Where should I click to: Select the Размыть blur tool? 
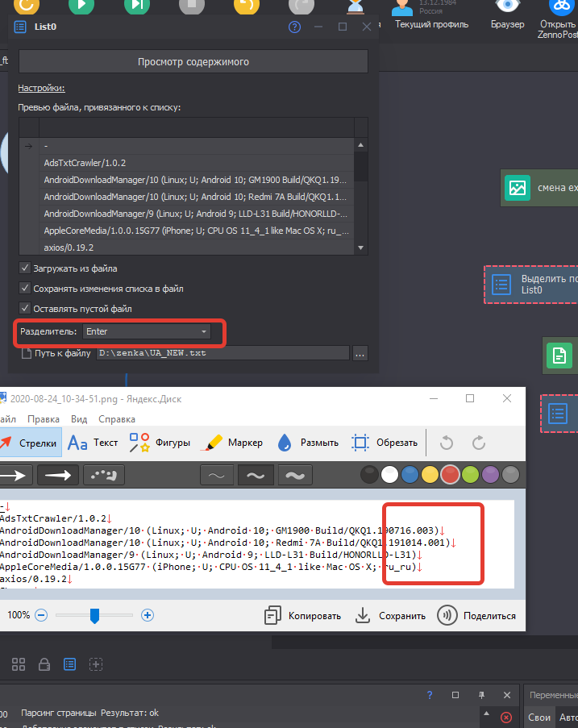point(308,443)
